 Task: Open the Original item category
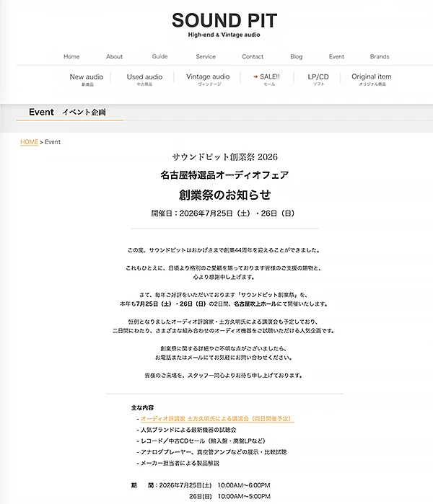372,79
